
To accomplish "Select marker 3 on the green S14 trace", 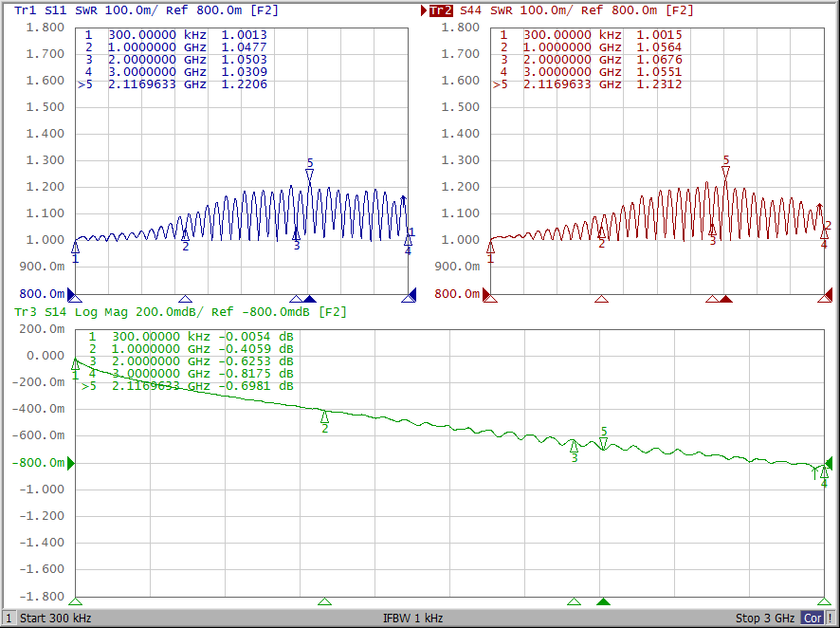I will click(x=574, y=446).
